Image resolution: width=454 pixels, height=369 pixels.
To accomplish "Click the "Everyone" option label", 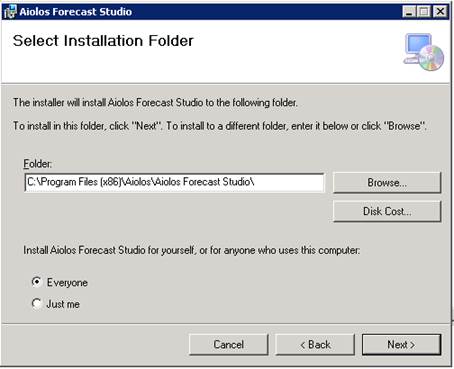I will click(x=67, y=283).
